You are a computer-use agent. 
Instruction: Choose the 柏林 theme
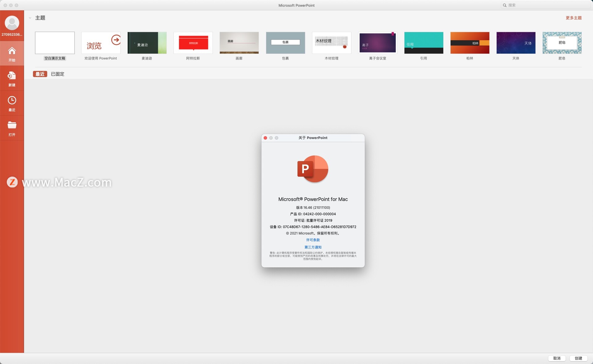pos(470,46)
